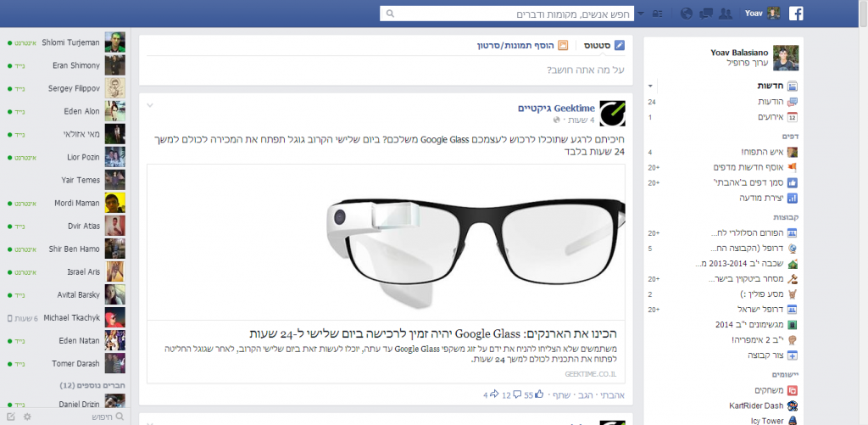Open the friend requests icon
The image size is (868, 425).
point(725,14)
